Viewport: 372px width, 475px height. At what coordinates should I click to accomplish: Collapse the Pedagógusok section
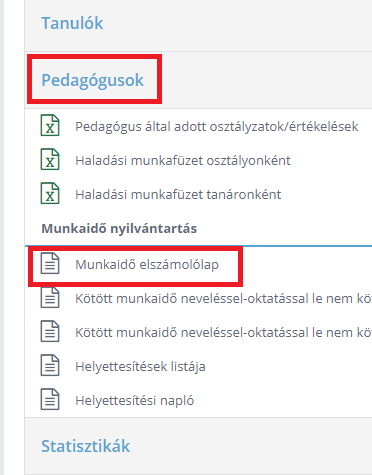(92, 80)
